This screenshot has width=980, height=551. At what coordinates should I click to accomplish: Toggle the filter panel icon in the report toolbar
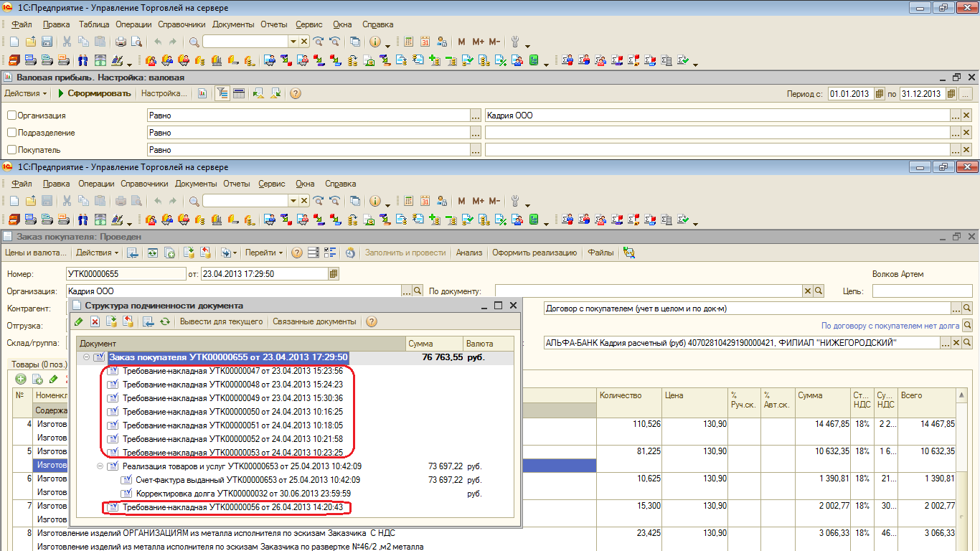pyautogui.click(x=222, y=93)
